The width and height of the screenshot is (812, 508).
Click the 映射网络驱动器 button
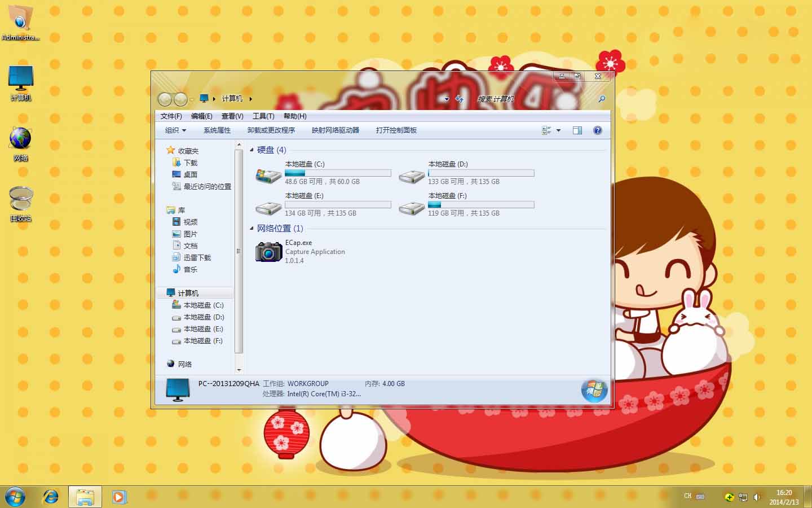(336, 130)
